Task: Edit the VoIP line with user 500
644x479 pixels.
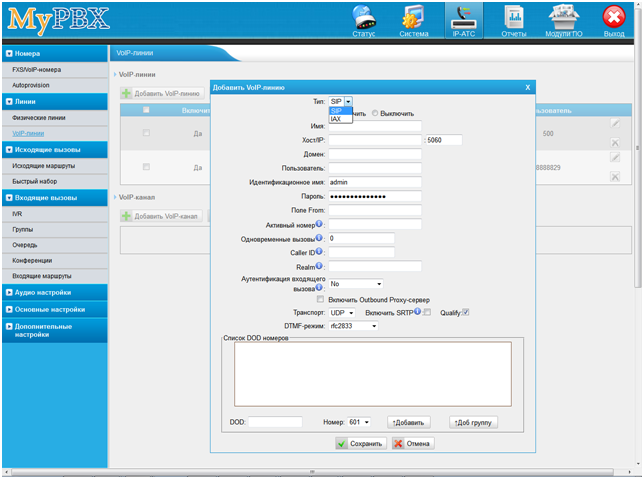Action: [615, 123]
